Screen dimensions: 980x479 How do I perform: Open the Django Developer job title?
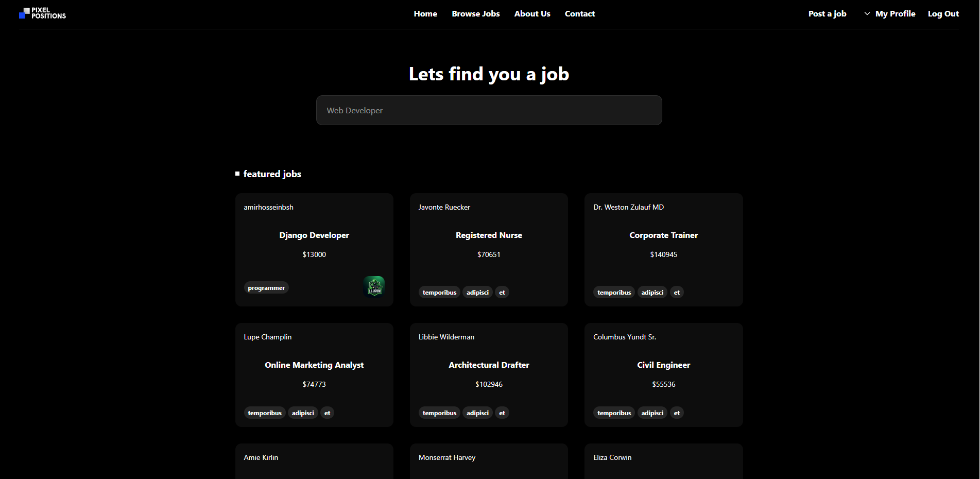(314, 235)
